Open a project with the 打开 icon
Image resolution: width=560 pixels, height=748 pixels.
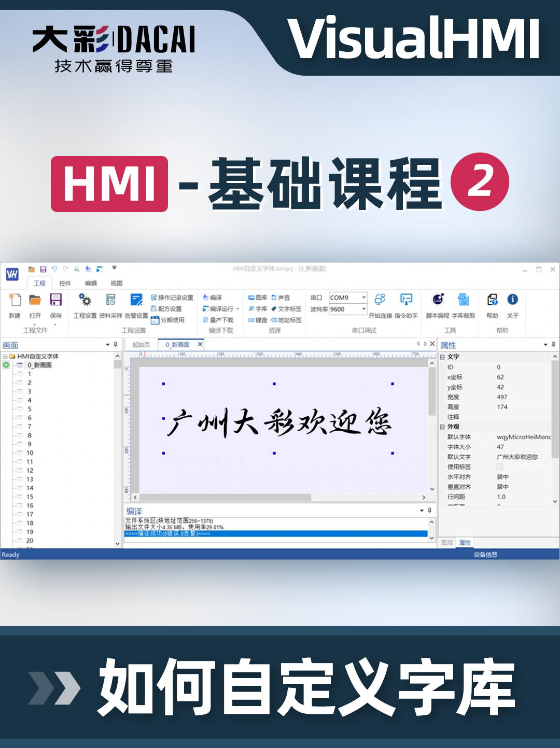point(35,300)
